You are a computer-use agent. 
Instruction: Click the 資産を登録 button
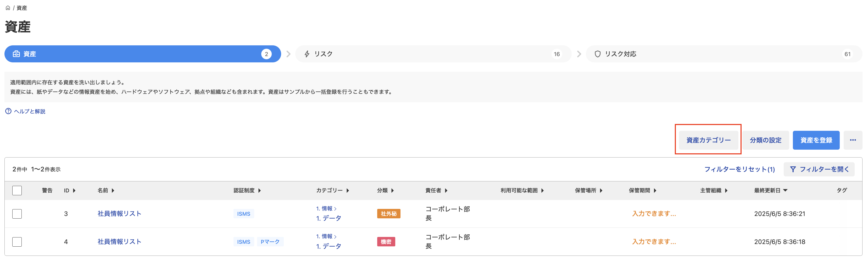(816, 140)
